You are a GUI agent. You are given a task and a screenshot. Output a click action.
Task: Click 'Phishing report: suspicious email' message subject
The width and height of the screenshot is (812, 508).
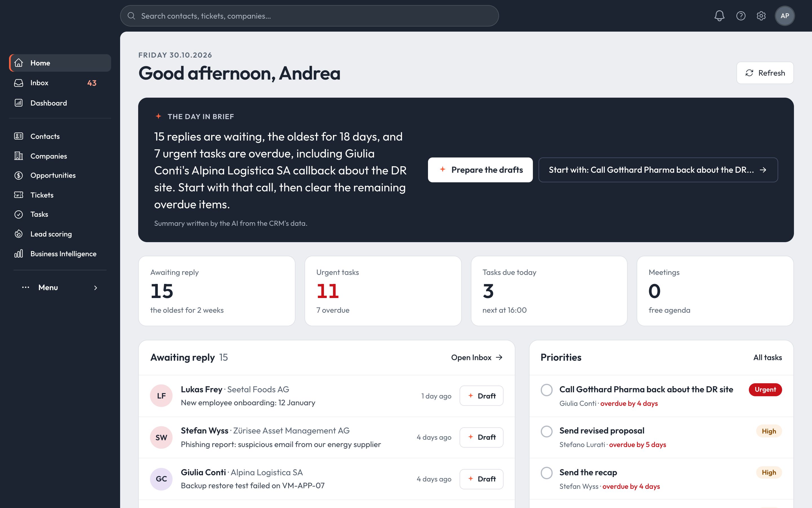tap(281, 444)
